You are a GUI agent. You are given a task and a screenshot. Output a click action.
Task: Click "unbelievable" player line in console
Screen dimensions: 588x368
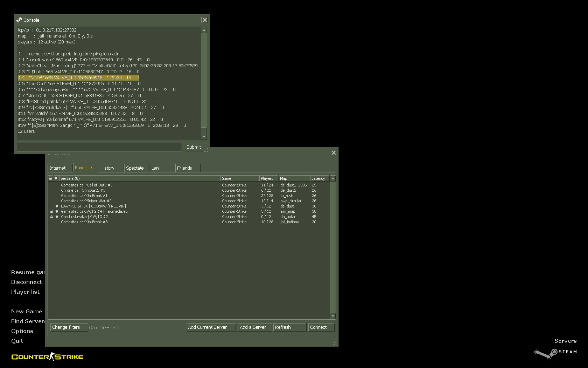[x=84, y=60]
